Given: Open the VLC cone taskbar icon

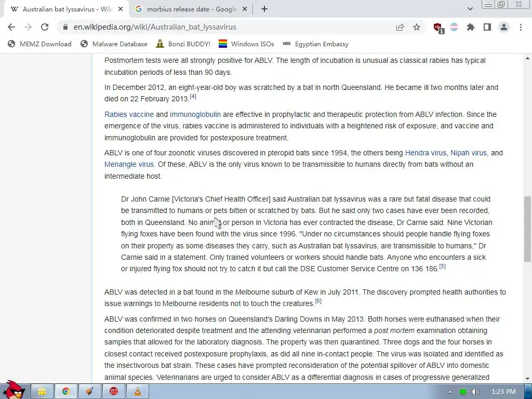Looking at the screenshot, I should coord(138,392).
